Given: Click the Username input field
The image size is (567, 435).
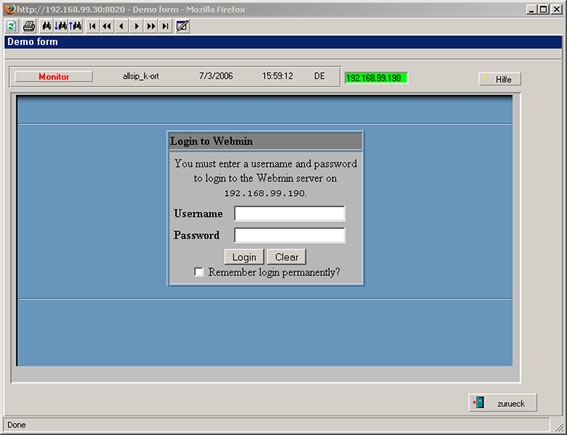Looking at the screenshot, I should (290, 214).
